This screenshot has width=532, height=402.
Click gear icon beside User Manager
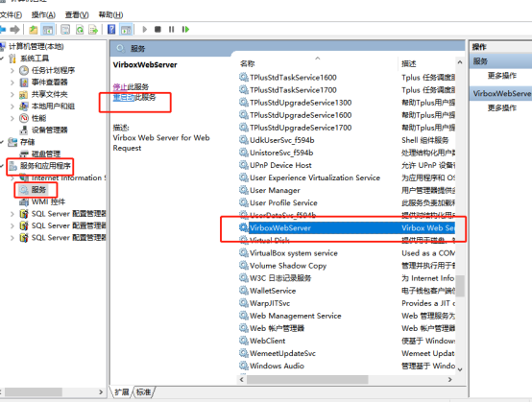pos(243,190)
